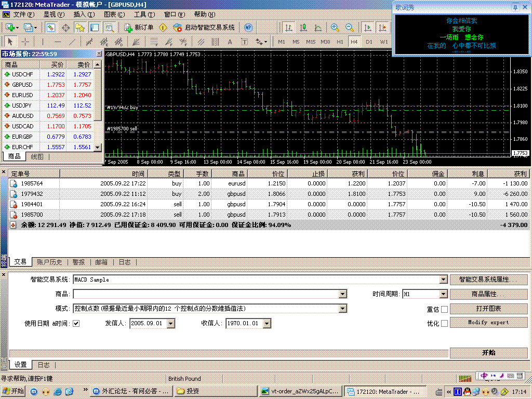Select the M15 timeframe button

point(311,42)
